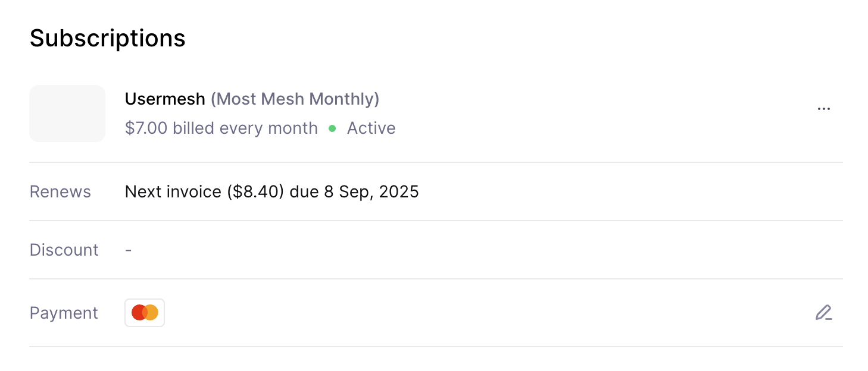Select the Payment row label

click(x=64, y=313)
